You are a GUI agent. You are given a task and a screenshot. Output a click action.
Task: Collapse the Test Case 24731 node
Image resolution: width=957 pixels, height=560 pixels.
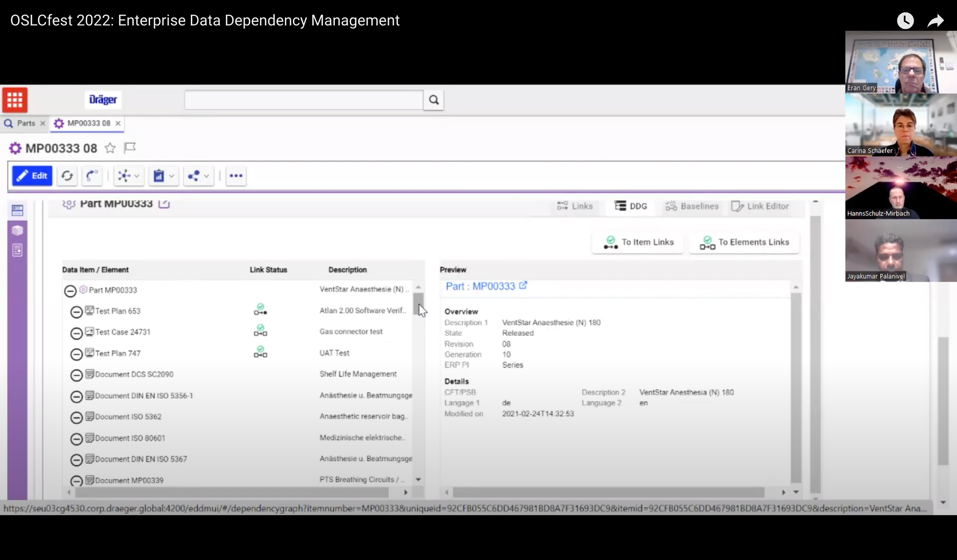tap(76, 333)
